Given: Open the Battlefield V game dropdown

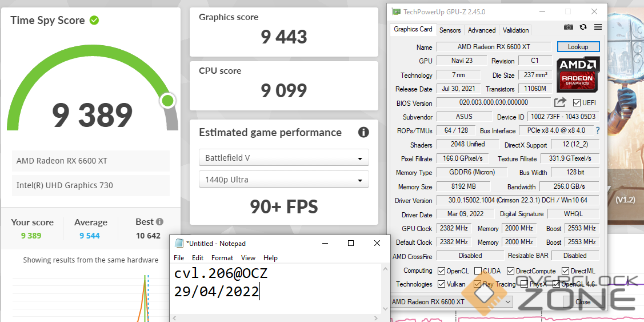Looking at the screenshot, I should pyautogui.click(x=283, y=157).
